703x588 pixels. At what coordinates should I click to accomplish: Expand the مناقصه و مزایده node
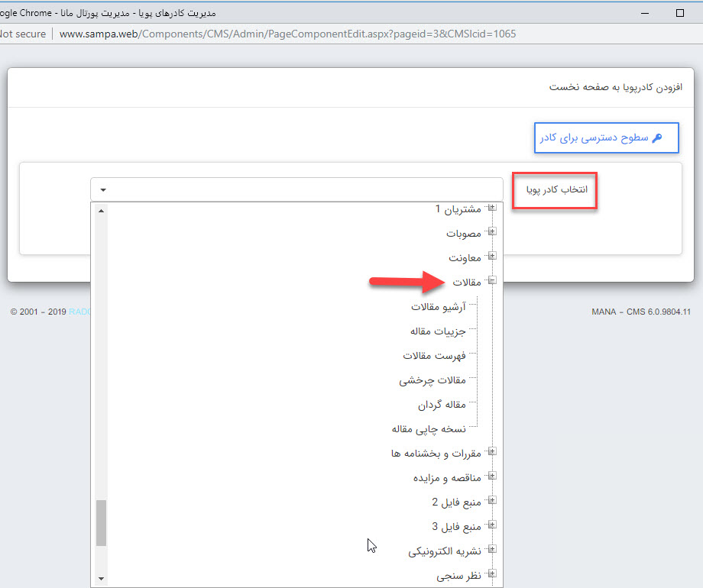coord(492,477)
